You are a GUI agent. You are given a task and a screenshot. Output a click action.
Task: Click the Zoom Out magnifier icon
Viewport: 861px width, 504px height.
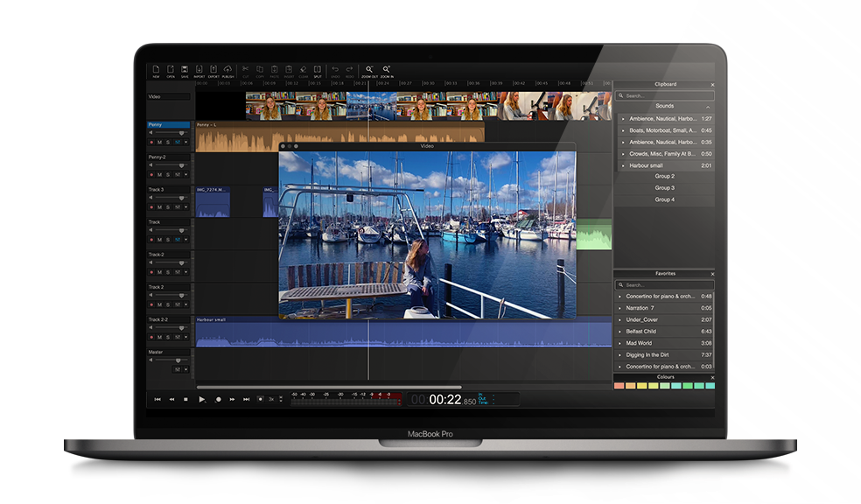click(369, 69)
